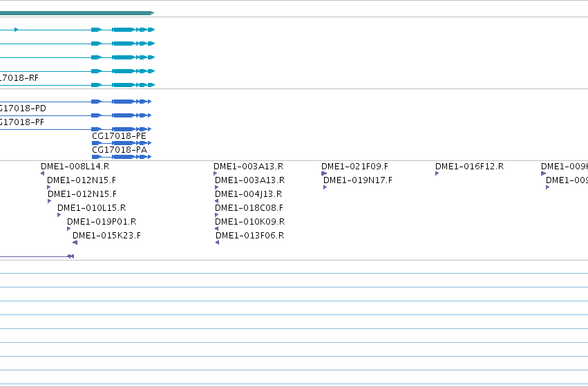Screen dimensions: 588x387
Task: Click the CG17018-PE label
Action: coord(120,135)
